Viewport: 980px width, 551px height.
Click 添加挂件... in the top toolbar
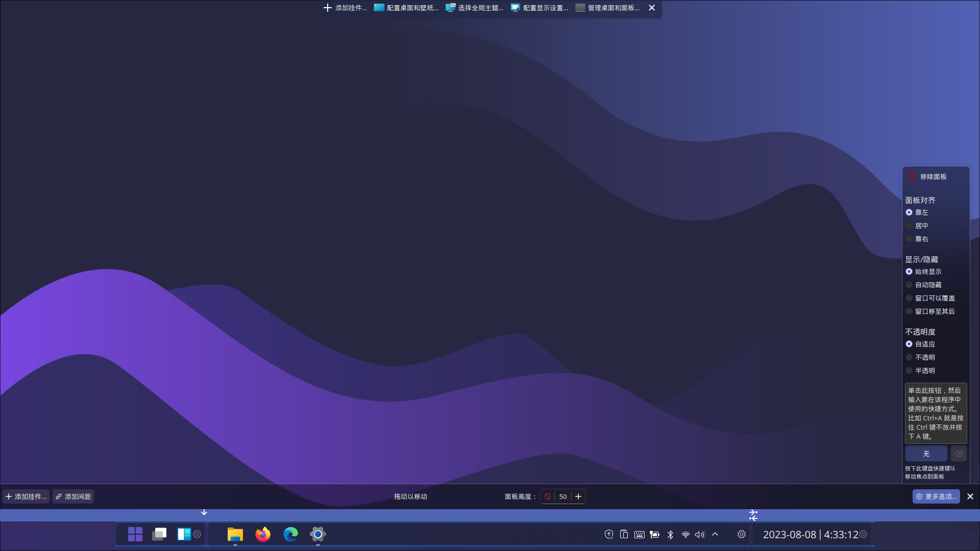(346, 8)
